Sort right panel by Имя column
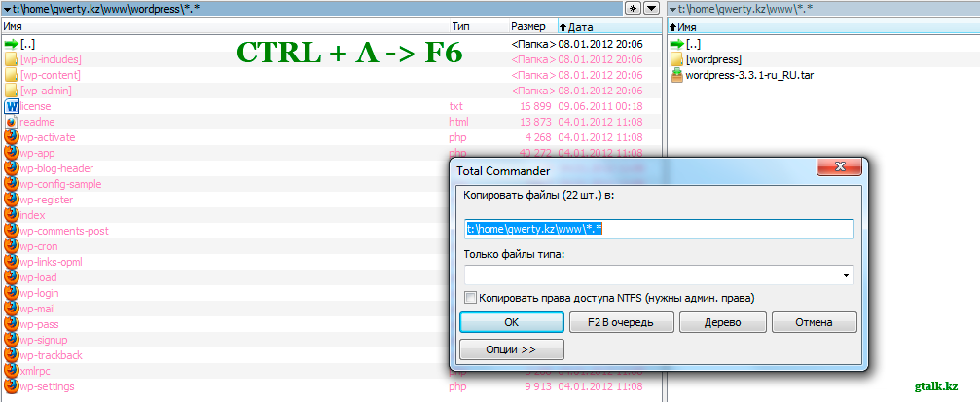Image resolution: width=980 pixels, height=402 pixels. click(x=823, y=27)
